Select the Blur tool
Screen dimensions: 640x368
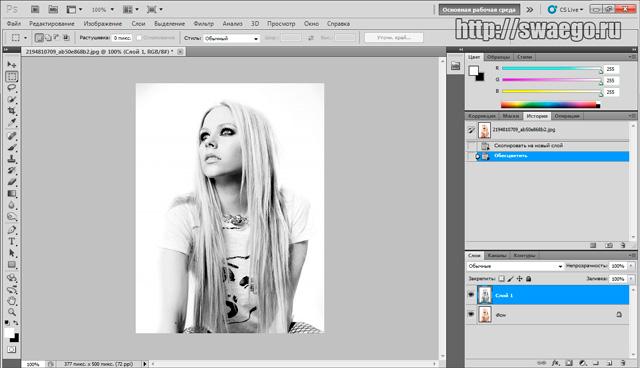pyautogui.click(x=11, y=205)
